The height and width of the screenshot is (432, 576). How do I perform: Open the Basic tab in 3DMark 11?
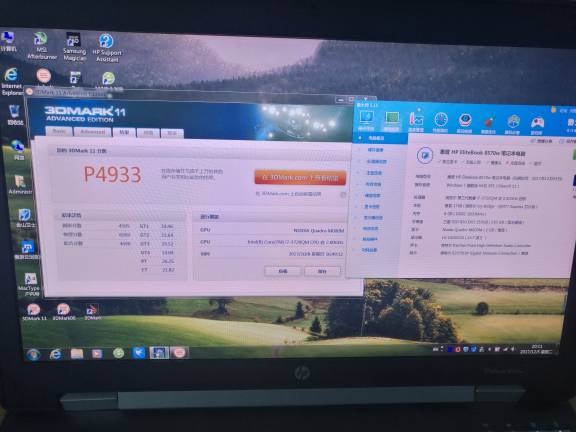[x=59, y=131]
